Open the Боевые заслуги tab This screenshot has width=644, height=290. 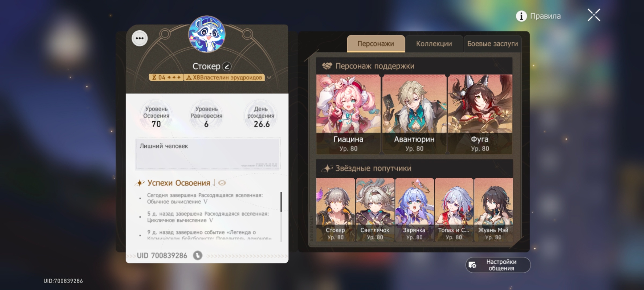[492, 44]
